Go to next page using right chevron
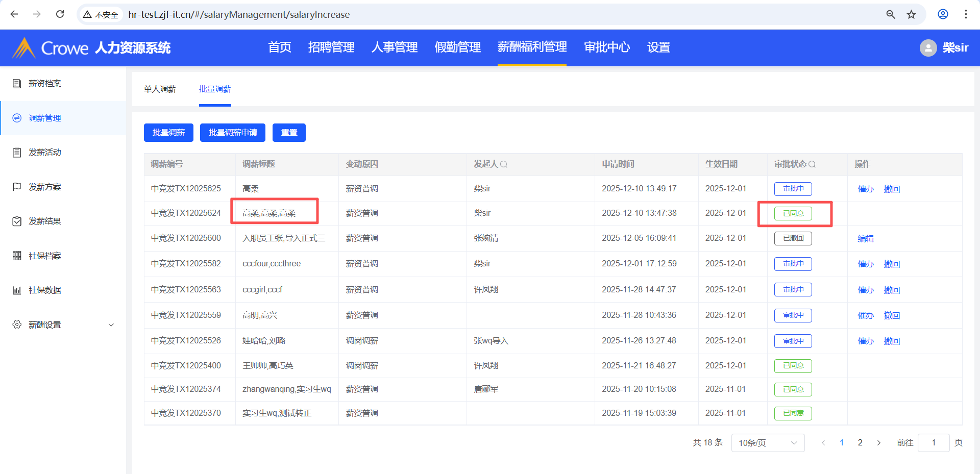Image resolution: width=980 pixels, height=474 pixels. coord(878,443)
